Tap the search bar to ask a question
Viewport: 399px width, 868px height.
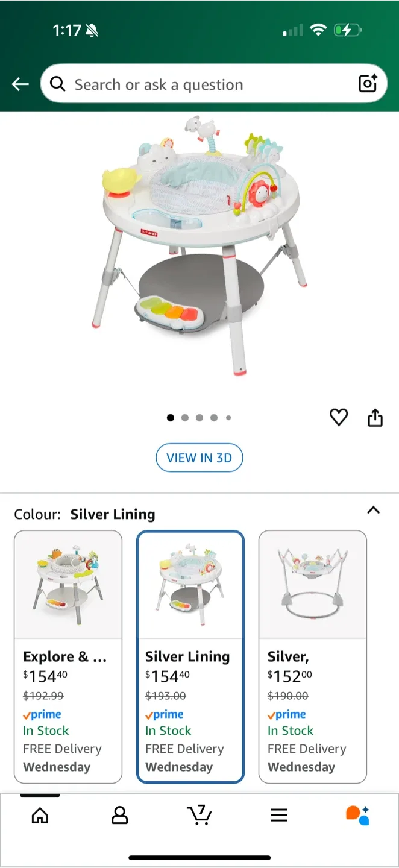point(181,84)
